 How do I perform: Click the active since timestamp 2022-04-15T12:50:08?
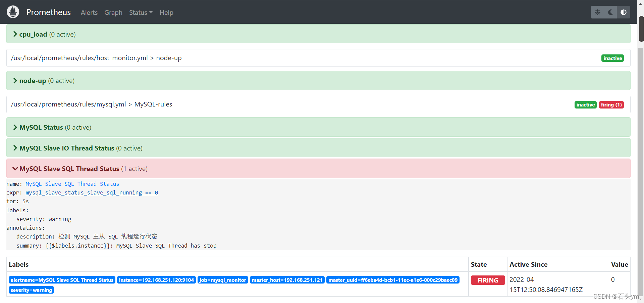pos(546,285)
